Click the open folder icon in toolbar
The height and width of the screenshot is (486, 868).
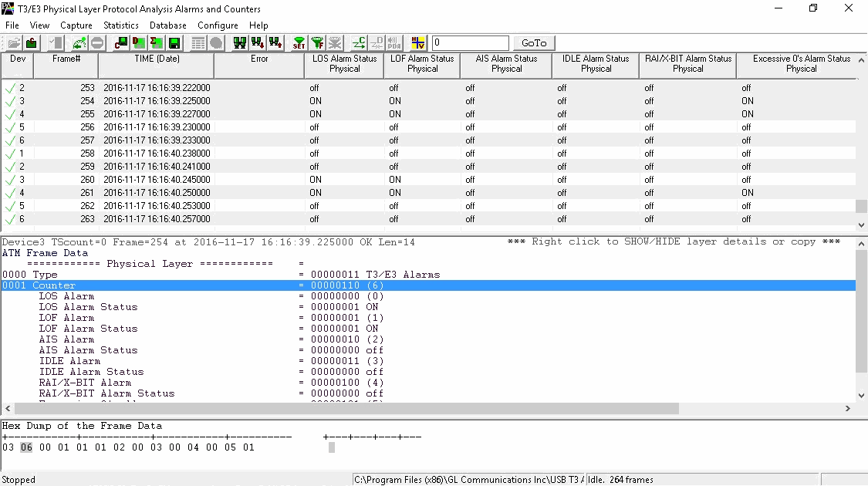(14, 43)
